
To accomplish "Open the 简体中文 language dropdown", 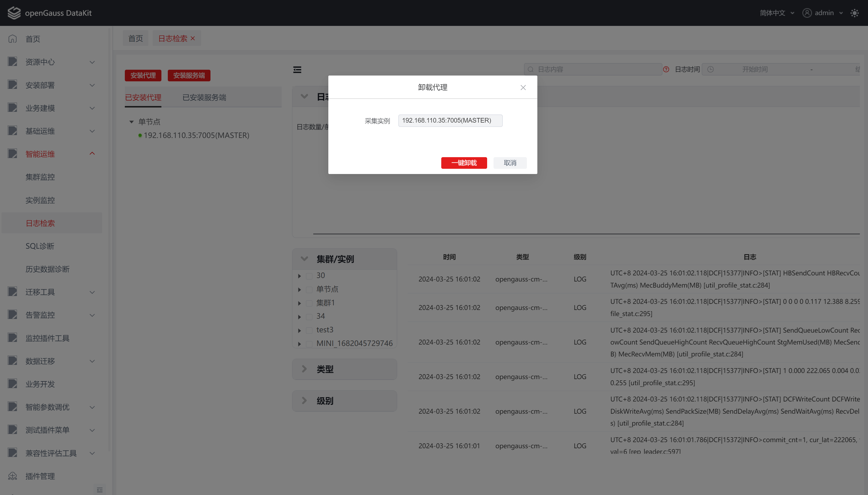I will tap(777, 13).
